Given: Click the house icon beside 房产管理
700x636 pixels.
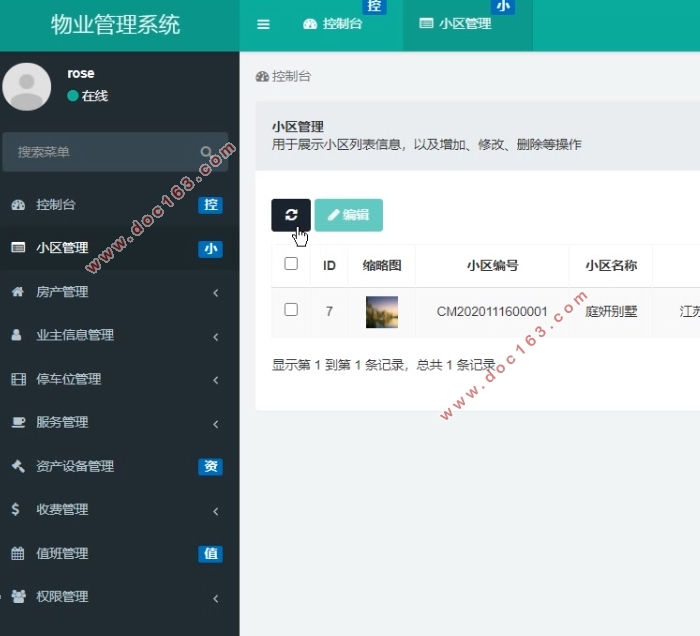Looking at the screenshot, I should tap(17, 291).
